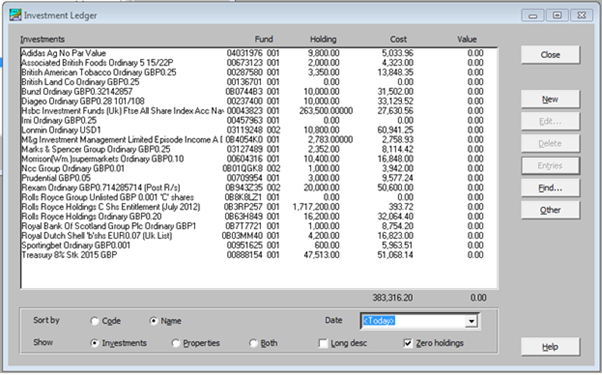
Task: Select M&g Investment Management Episode Income row
Action: tap(259, 139)
